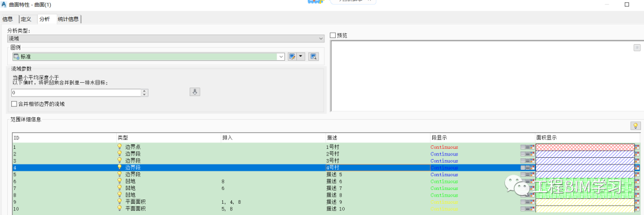The image size is (644, 215).
Task: Switch to the 定义 tab
Action: click(x=26, y=19)
